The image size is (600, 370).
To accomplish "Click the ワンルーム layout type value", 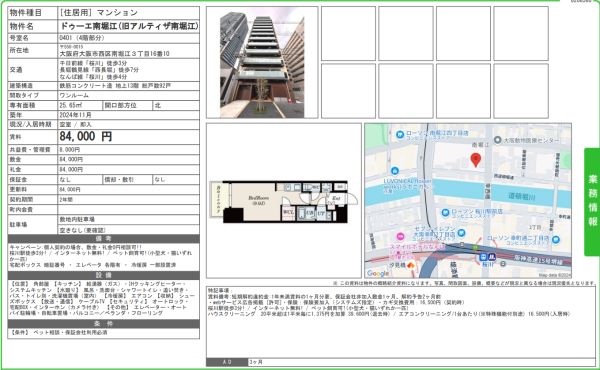I will [74, 95].
